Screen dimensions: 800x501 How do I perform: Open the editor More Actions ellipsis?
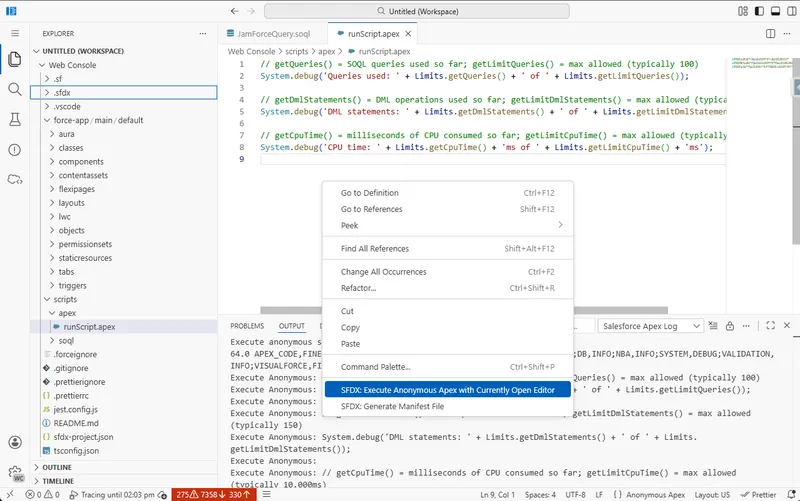(787, 34)
